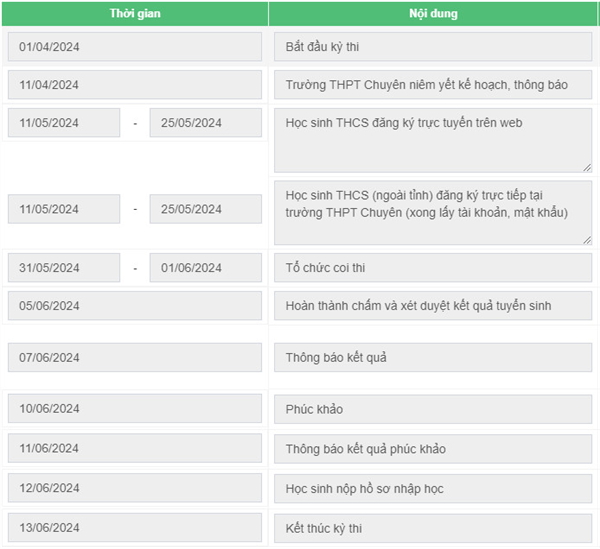Select the 'Thông báo kết quả' field
The width and height of the screenshot is (600, 549).
[x=433, y=357]
